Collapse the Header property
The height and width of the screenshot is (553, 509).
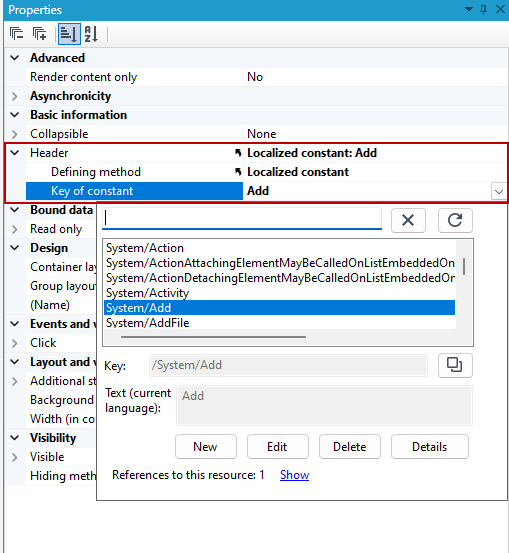point(14,153)
